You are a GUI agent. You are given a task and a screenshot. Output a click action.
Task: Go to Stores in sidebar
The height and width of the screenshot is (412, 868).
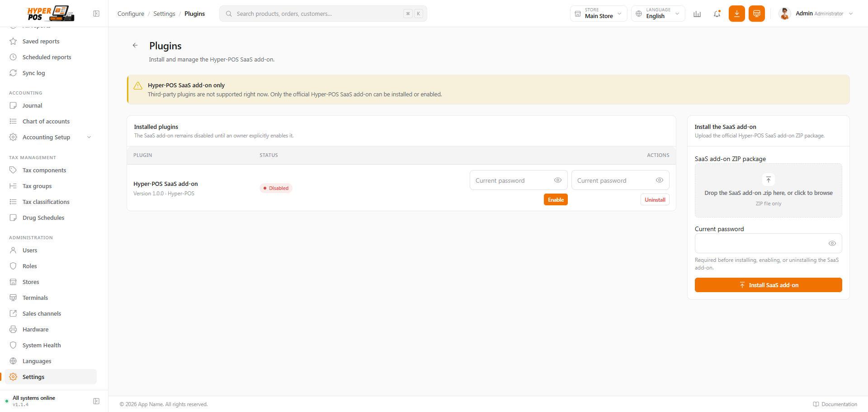pyautogui.click(x=51, y=282)
